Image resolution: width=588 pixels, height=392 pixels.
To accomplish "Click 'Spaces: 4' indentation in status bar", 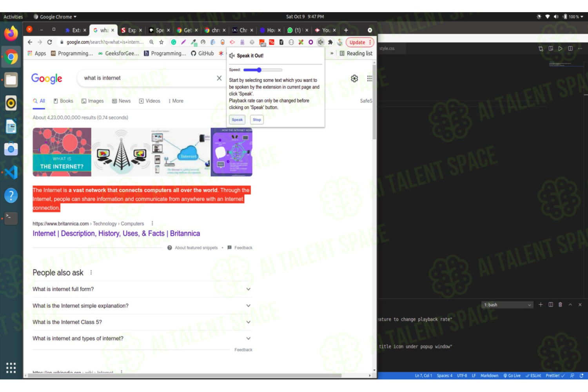I will (445, 376).
